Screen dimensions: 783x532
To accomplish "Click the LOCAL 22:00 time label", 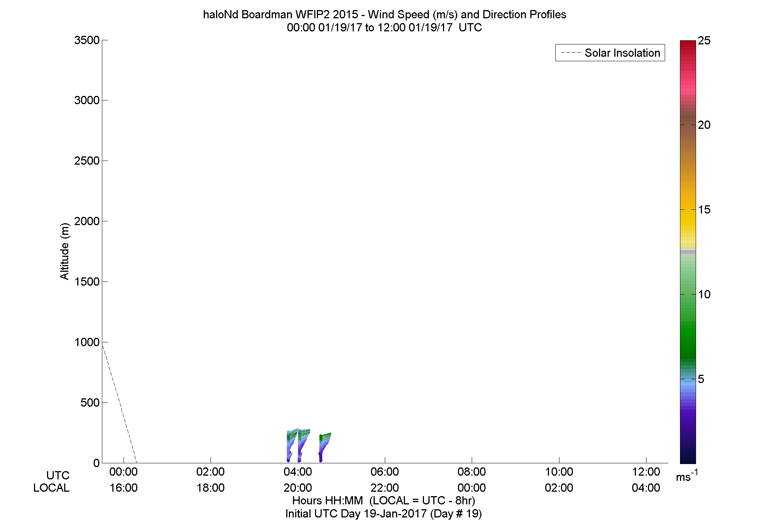I will (x=385, y=488).
